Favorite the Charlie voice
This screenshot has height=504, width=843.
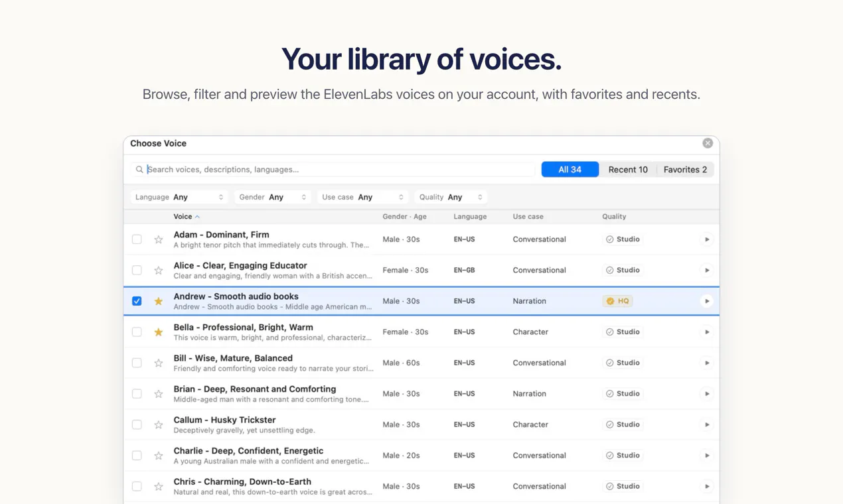coord(159,456)
